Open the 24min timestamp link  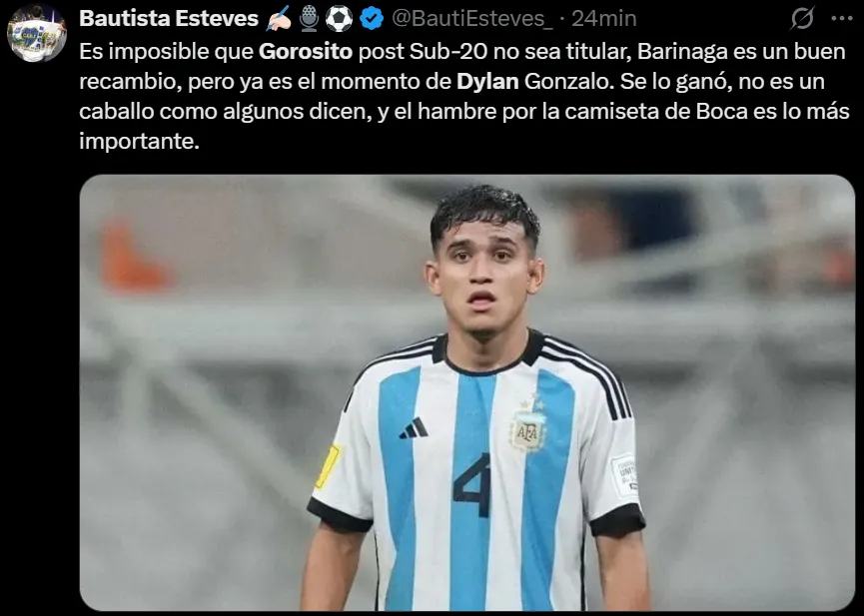[x=604, y=19]
